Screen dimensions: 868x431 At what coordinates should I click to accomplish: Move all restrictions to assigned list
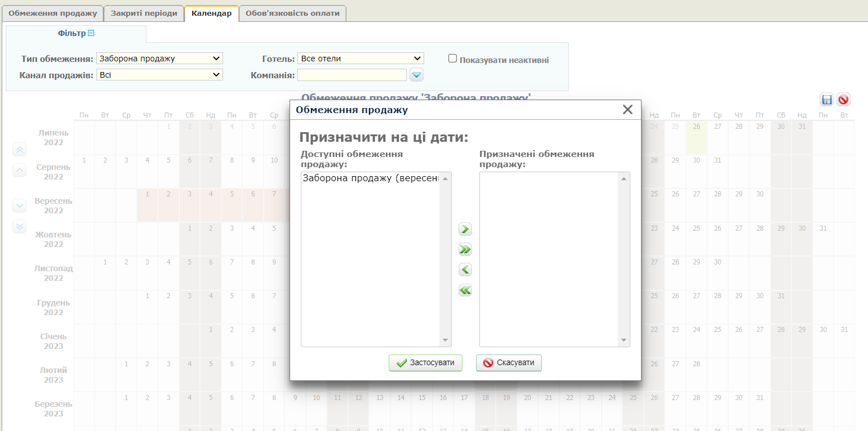pyautogui.click(x=465, y=249)
